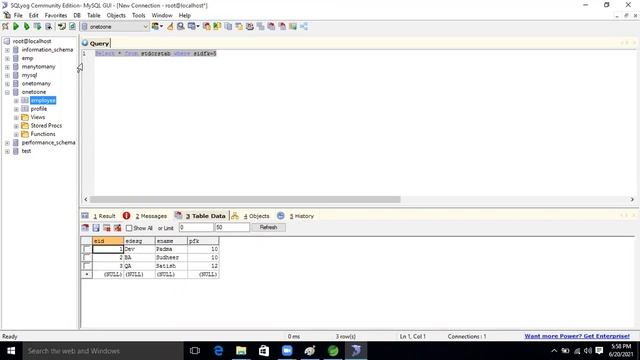The width and height of the screenshot is (640, 360).
Task: Open File Explorer from taskbar
Action: pos(241,351)
